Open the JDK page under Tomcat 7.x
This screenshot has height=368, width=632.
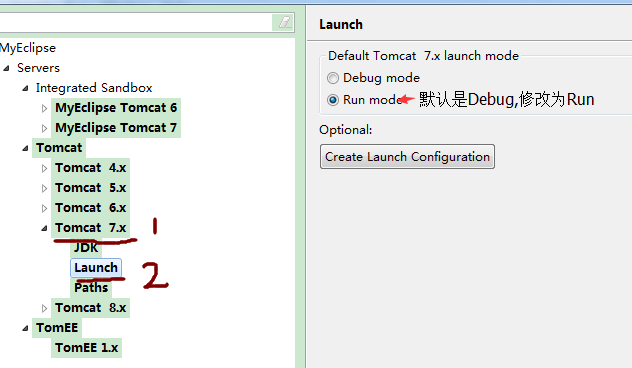point(86,247)
